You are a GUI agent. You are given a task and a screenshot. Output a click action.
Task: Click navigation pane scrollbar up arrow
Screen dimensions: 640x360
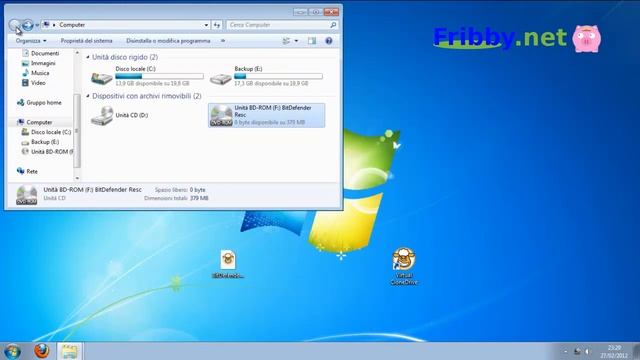tap(77, 53)
